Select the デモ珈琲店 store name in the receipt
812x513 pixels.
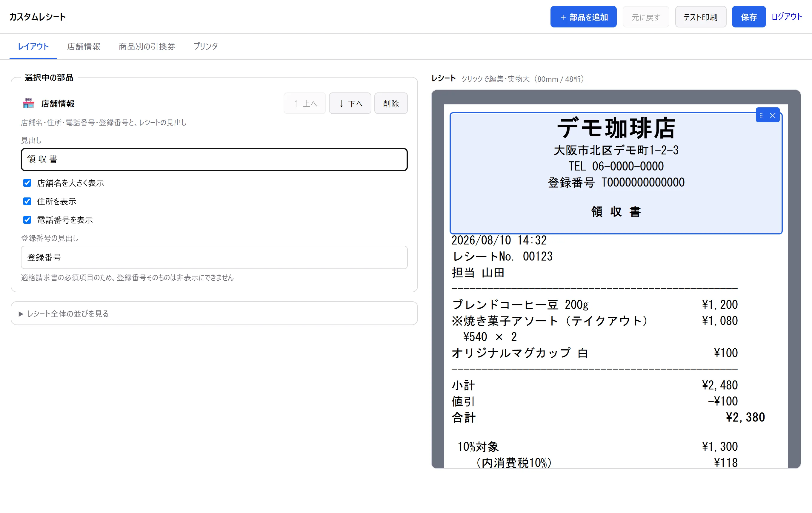pos(616,128)
